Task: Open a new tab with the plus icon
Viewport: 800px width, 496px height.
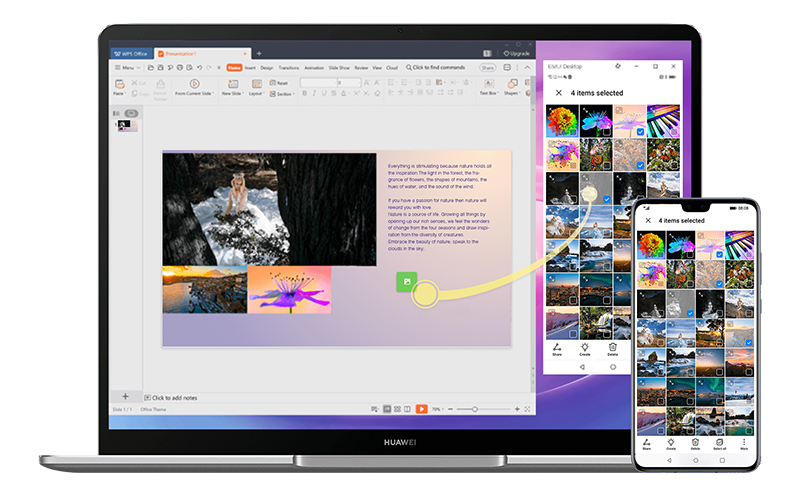Action: pyautogui.click(x=259, y=53)
